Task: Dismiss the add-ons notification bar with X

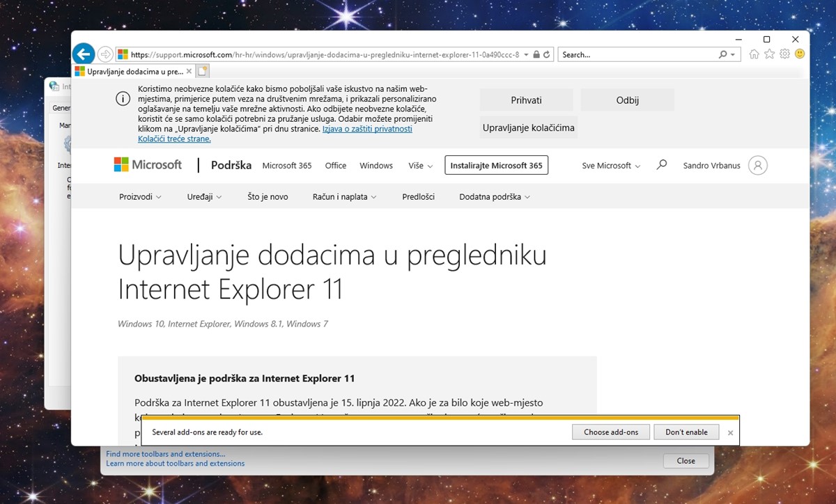Action: pos(730,432)
